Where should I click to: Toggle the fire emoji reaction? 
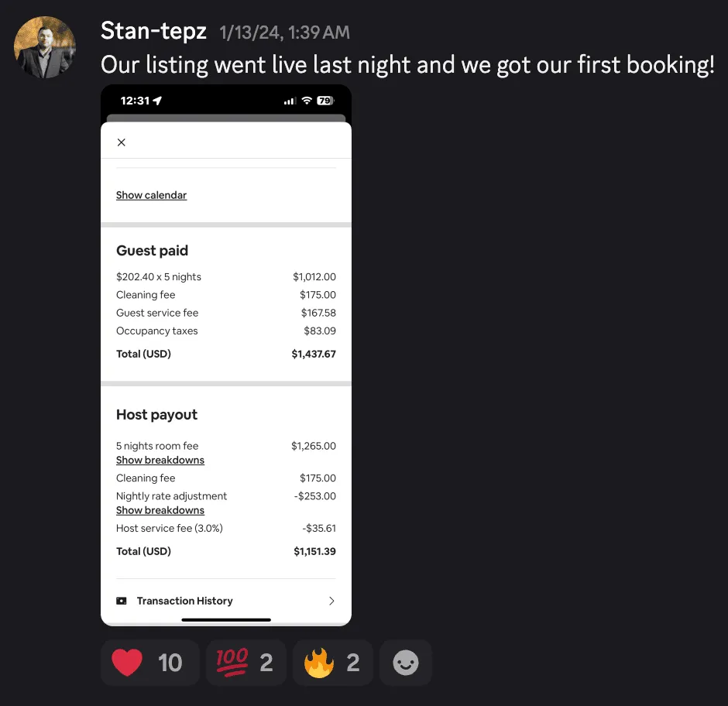pos(332,663)
